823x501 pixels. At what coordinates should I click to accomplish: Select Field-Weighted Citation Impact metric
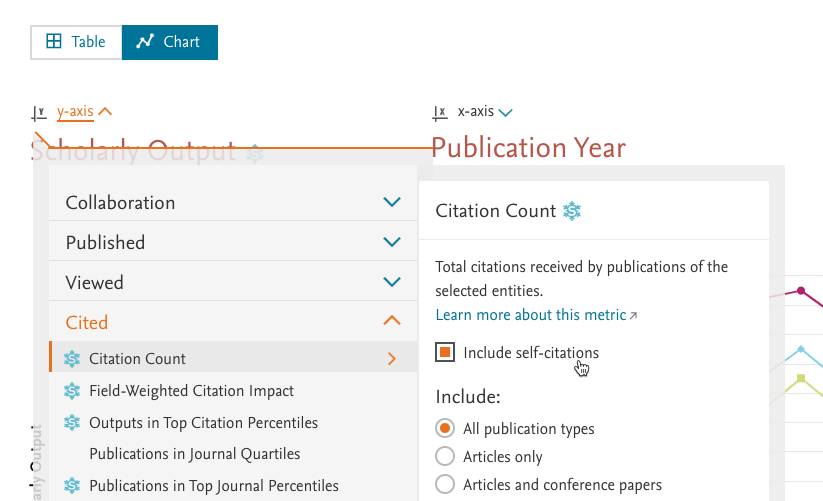(x=191, y=391)
